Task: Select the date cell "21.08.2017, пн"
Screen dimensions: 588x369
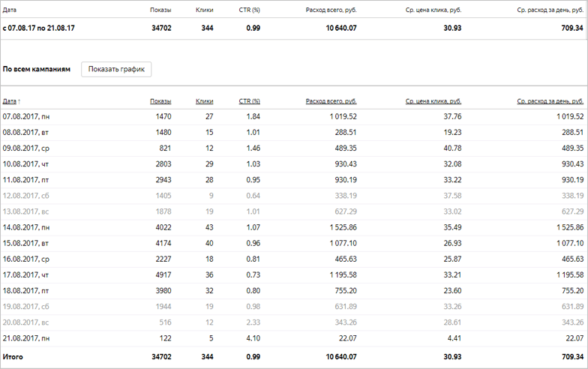Action: [x=26, y=337]
